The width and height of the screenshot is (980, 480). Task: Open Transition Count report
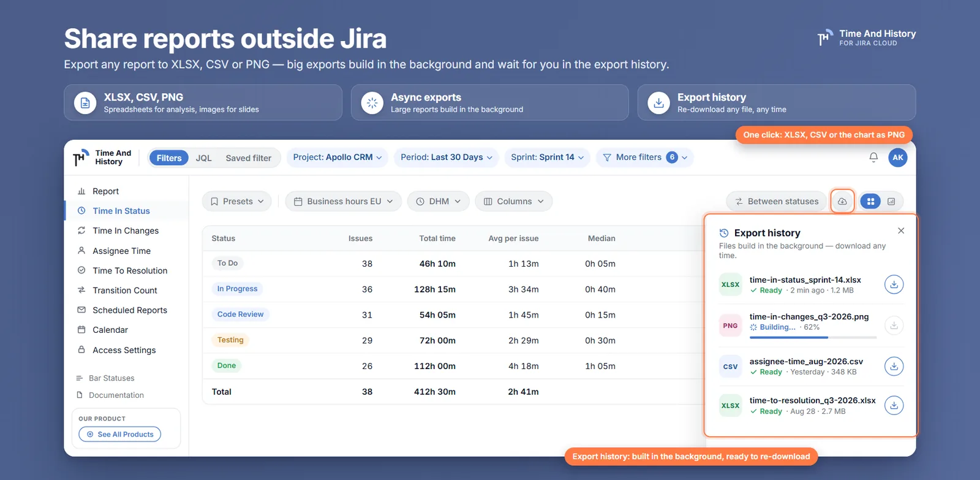pos(125,290)
